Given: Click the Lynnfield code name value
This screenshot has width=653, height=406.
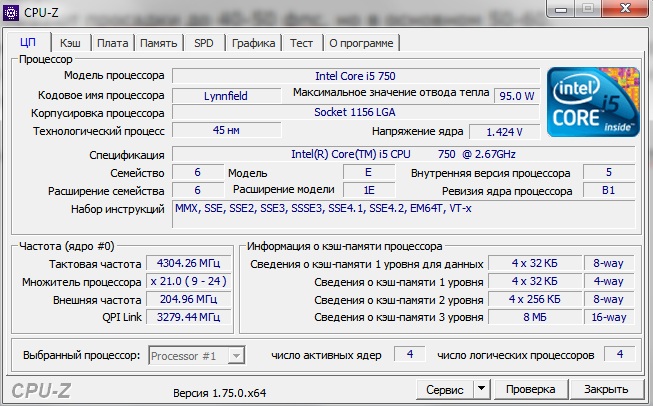Looking at the screenshot, I should pos(226,96).
